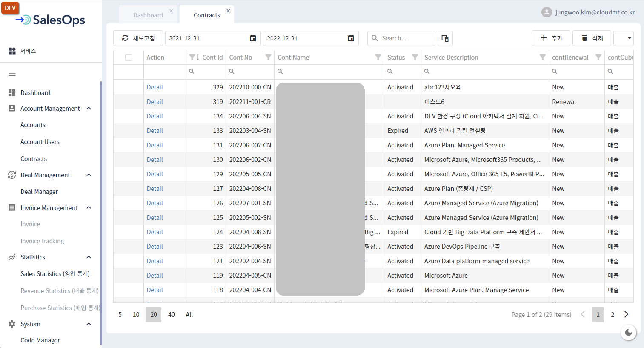Viewport: 644px width, 348px height.
Task: Click the Account Management person icon
Action: click(12, 108)
